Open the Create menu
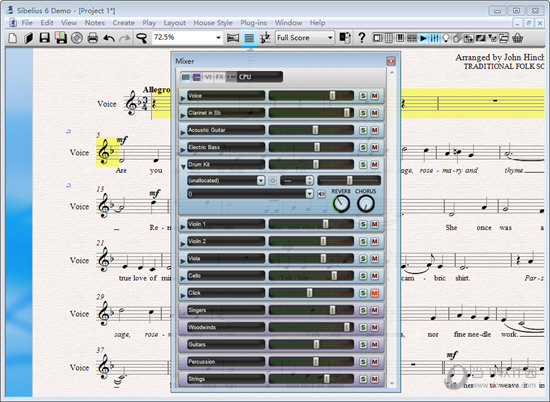Screen dimensions: 550x402 pos(123,23)
